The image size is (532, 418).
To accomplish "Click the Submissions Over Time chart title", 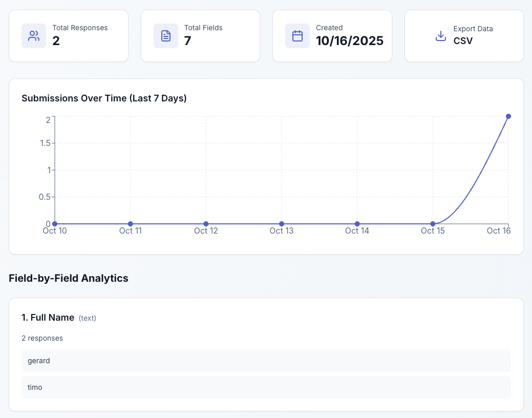I will tap(104, 98).
